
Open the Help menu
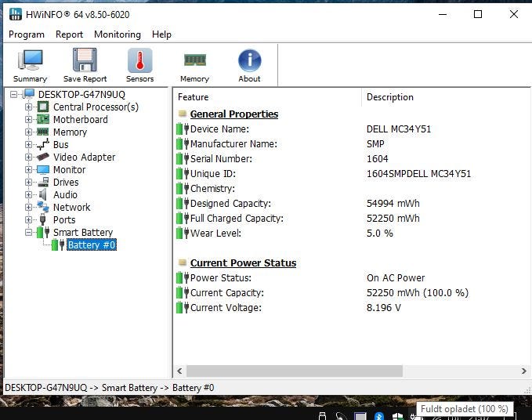coord(161,34)
